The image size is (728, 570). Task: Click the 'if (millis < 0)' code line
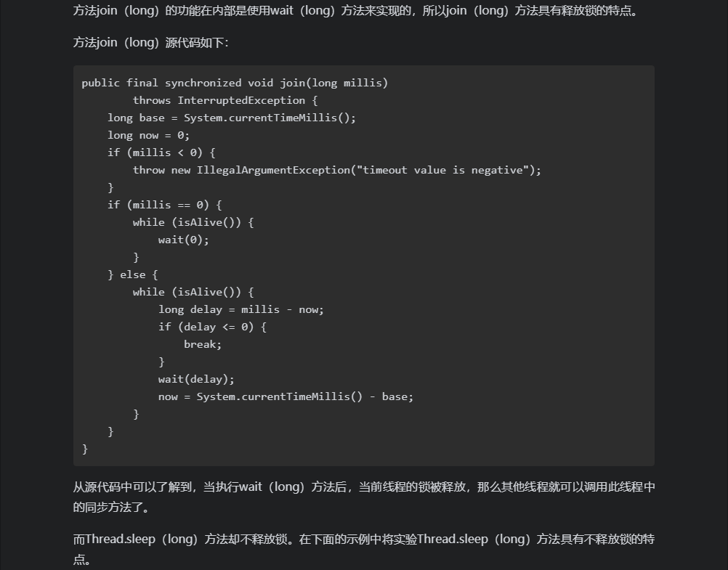coord(161,152)
